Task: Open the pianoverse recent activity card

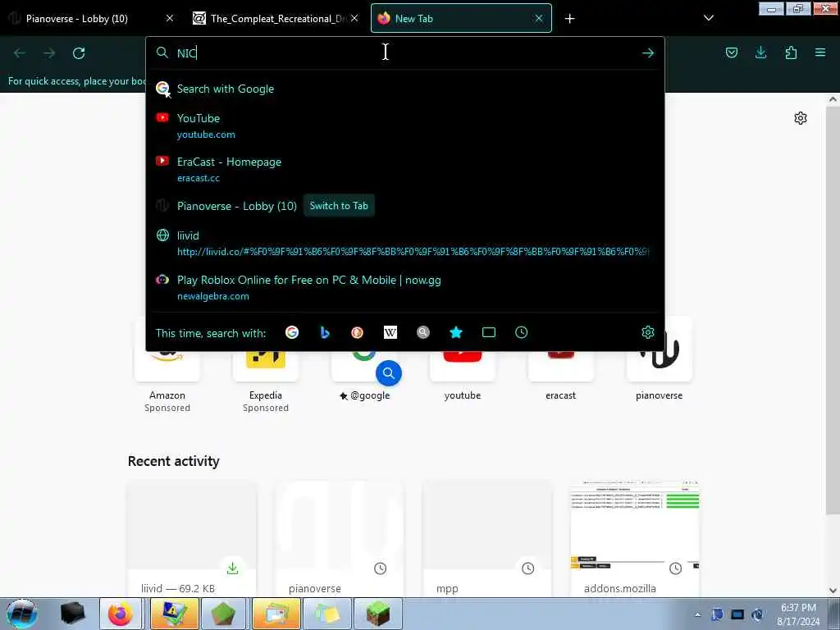Action: click(x=339, y=538)
